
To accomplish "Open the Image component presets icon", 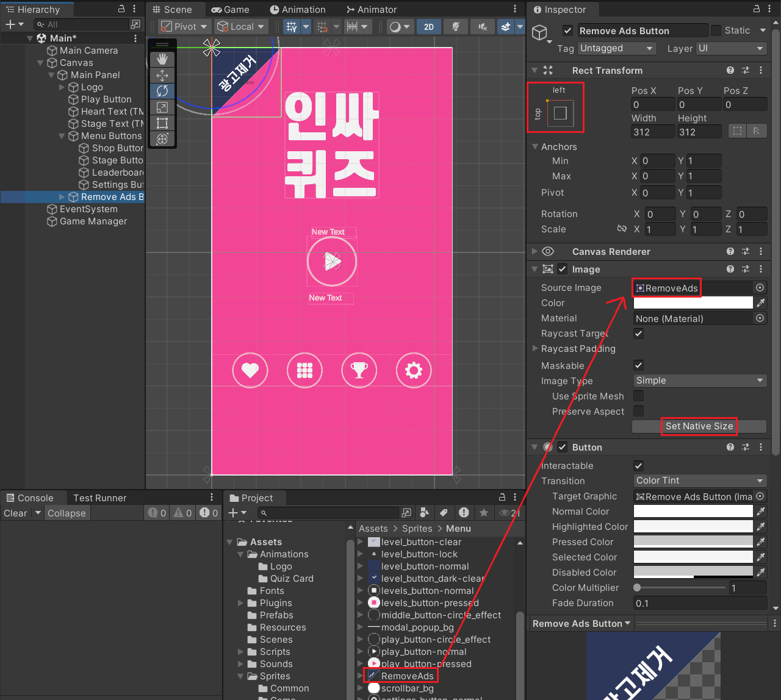I will click(x=746, y=270).
